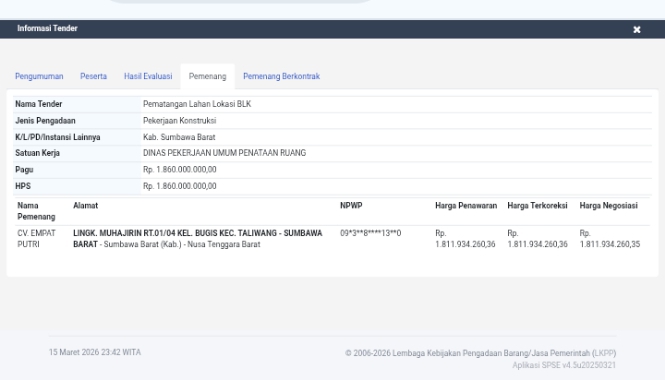
Task: Click the 'Nama Tender' label
Action: point(39,104)
